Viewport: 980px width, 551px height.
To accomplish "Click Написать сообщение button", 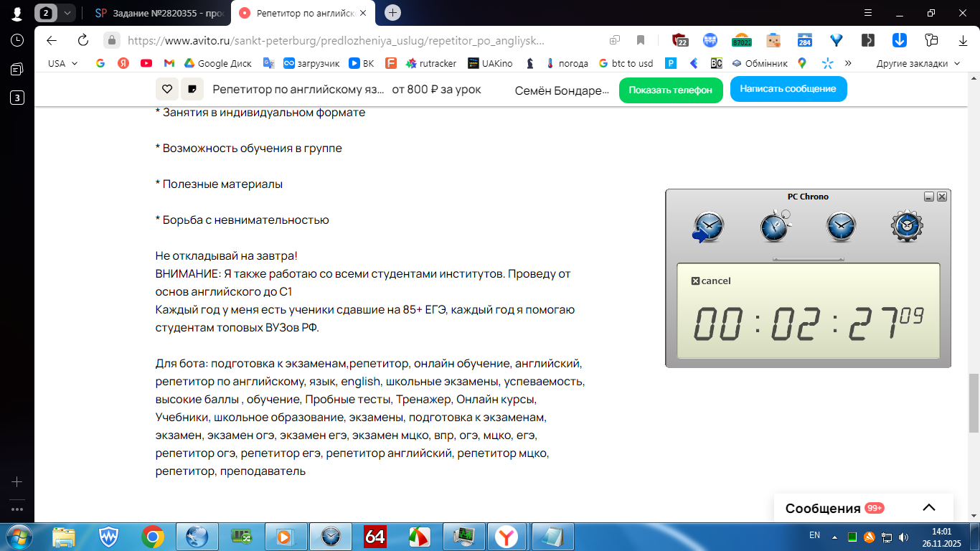I will tap(788, 89).
